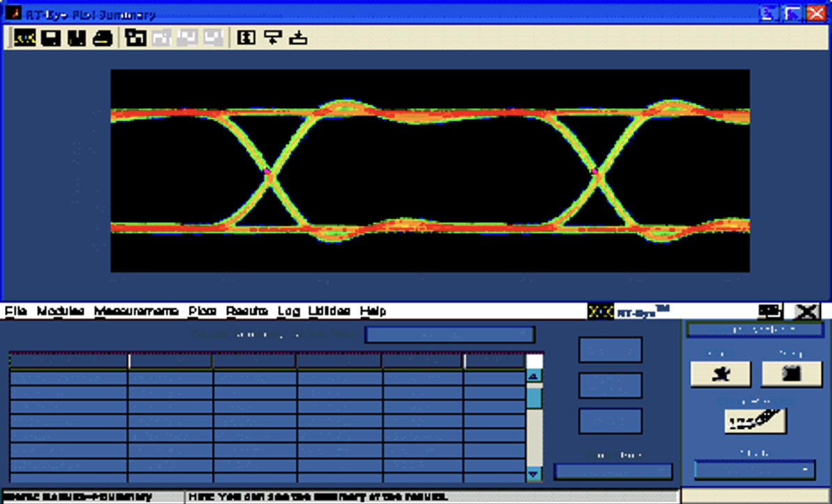The height and width of the screenshot is (504, 832).
Task: Open the Plots menu
Action: point(202,311)
